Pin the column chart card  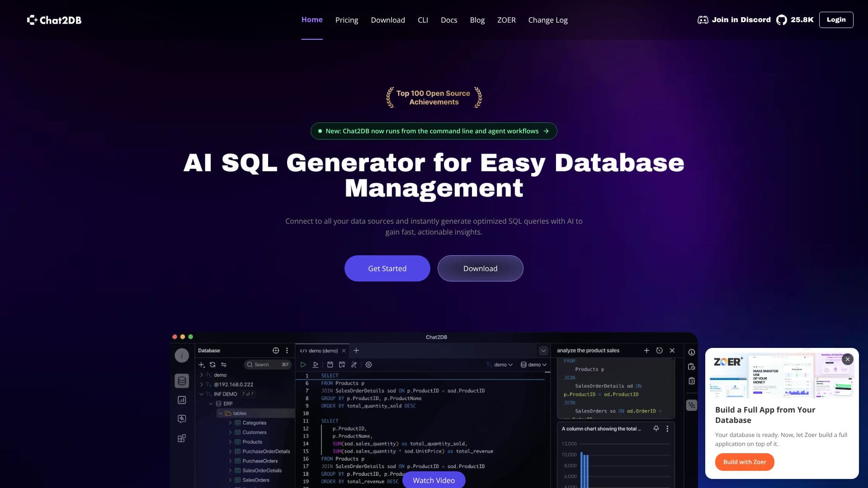[x=656, y=429]
